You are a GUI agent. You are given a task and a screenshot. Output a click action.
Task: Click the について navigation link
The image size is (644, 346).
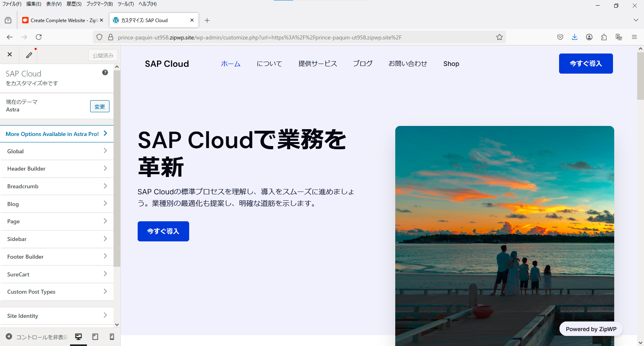click(x=269, y=64)
